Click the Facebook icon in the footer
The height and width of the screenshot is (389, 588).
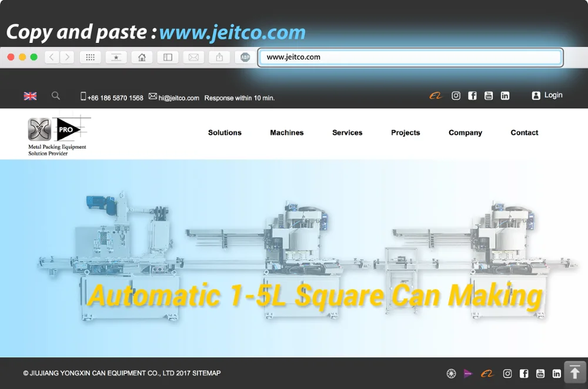524,374
